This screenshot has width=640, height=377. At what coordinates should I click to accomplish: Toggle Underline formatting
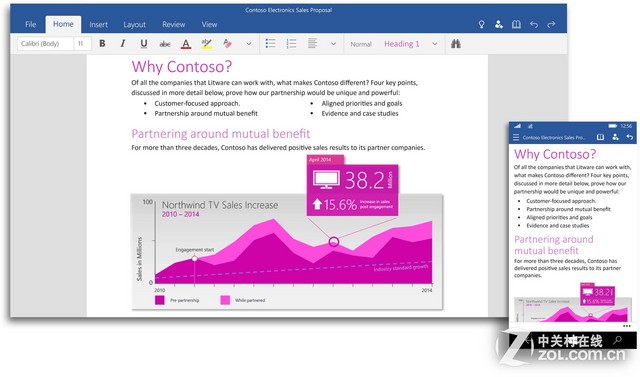pyautogui.click(x=144, y=44)
